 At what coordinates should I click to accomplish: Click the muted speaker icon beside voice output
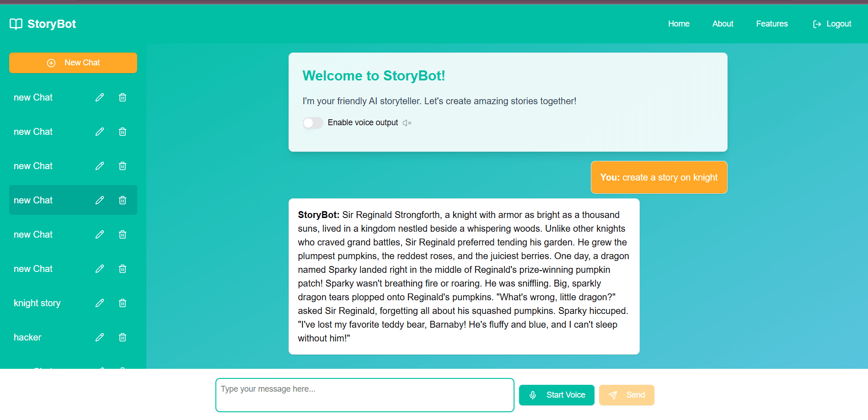[407, 123]
